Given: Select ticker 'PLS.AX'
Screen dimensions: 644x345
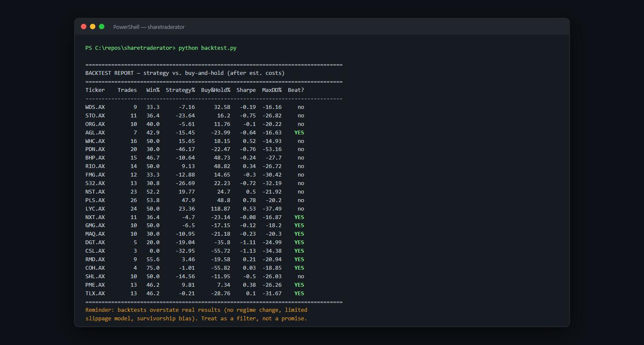Looking at the screenshot, I should (x=95, y=200).
